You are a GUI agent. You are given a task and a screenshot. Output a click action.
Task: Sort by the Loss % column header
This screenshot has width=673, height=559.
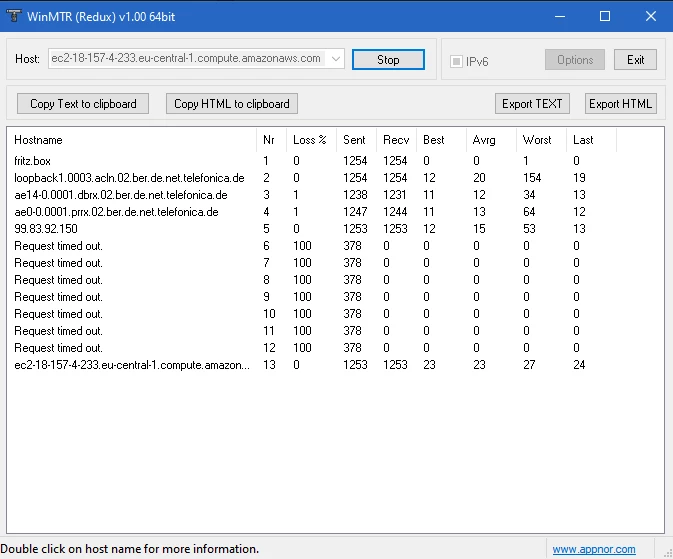(x=309, y=140)
